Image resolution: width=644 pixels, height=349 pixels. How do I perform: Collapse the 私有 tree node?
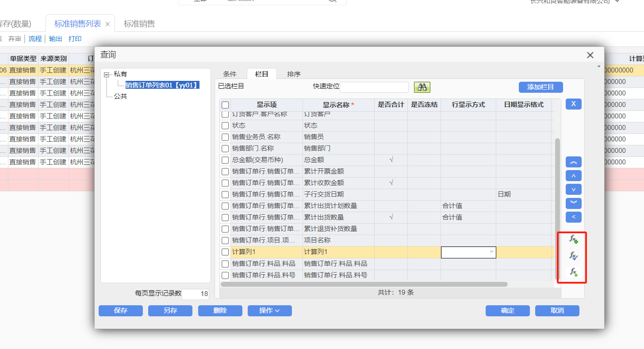[106, 75]
